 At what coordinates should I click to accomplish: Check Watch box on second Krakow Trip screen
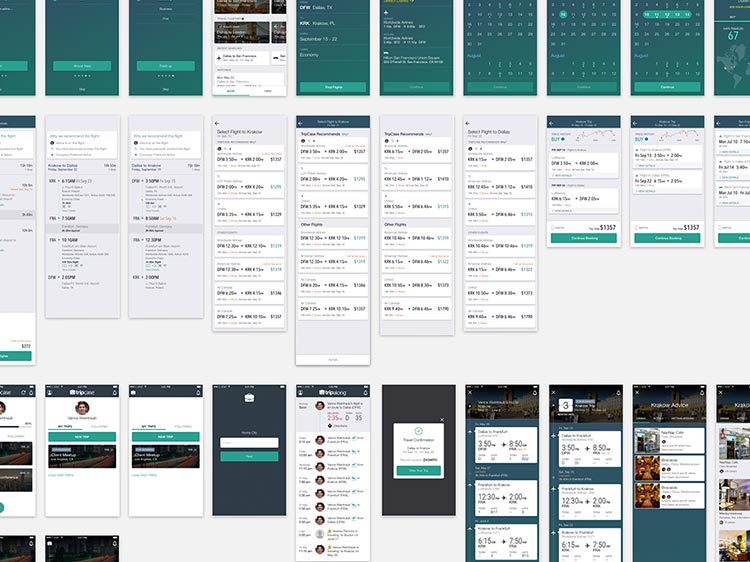tap(636, 228)
